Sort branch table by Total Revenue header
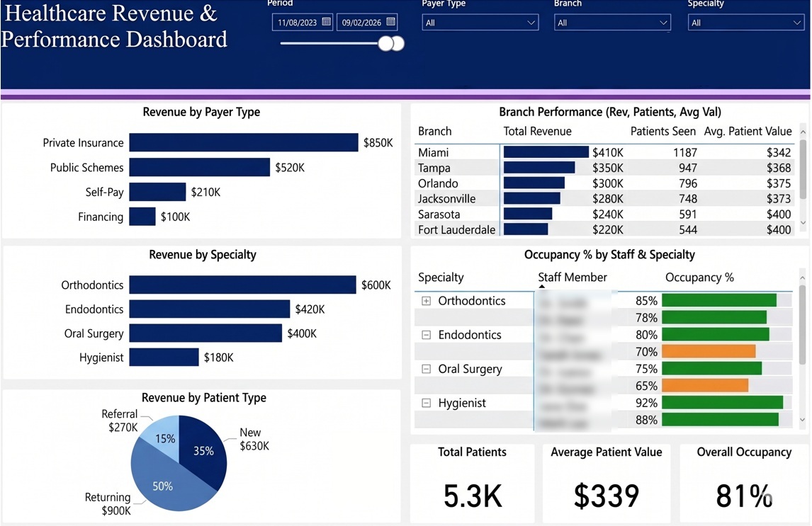 pyautogui.click(x=538, y=132)
